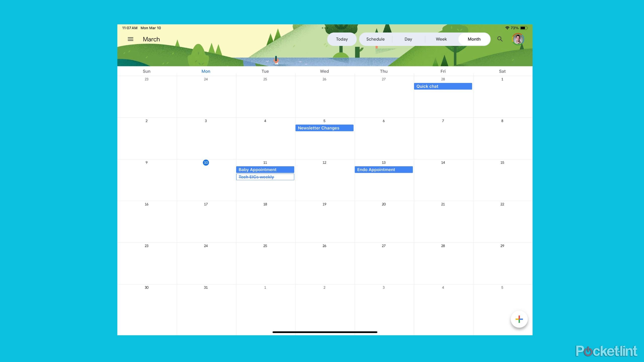The height and width of the screenshot is (362, 644).
Task: Click the Search icon
Action: [499, 39]
